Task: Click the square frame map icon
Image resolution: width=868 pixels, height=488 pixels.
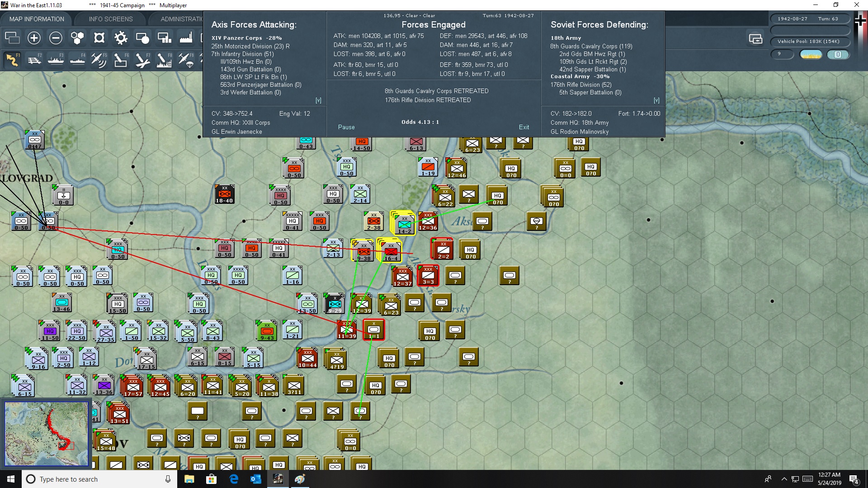Action: click(x=99, y=38)
